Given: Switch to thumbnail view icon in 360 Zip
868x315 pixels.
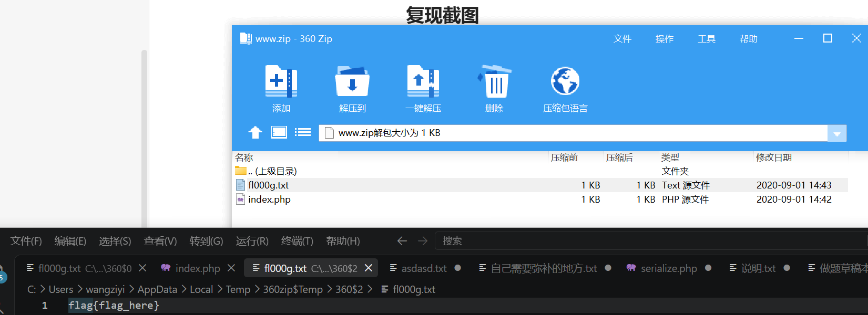Looking at the screenshot, I should tap(279, 132).
